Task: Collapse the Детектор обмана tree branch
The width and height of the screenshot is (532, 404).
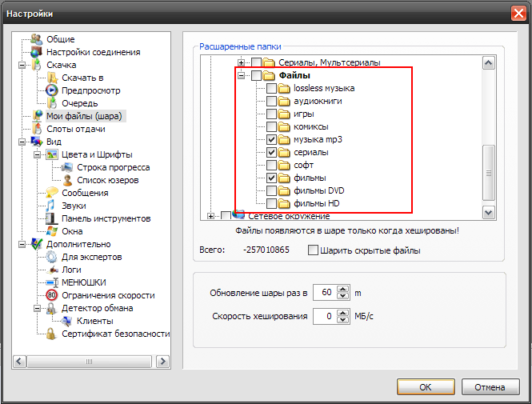Action: click(x=37, y=308)
